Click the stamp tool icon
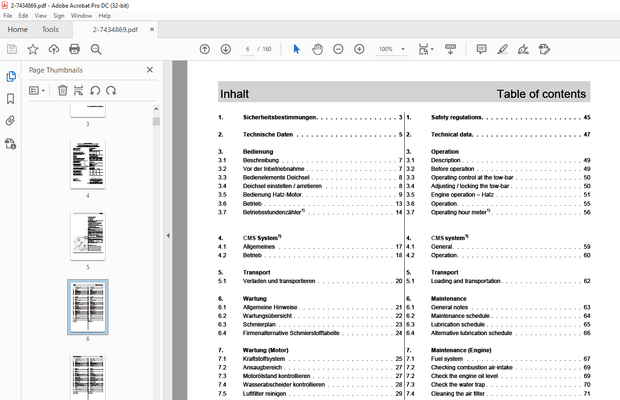620x400 pixels. pyautogui.click(x=544, y=49)
